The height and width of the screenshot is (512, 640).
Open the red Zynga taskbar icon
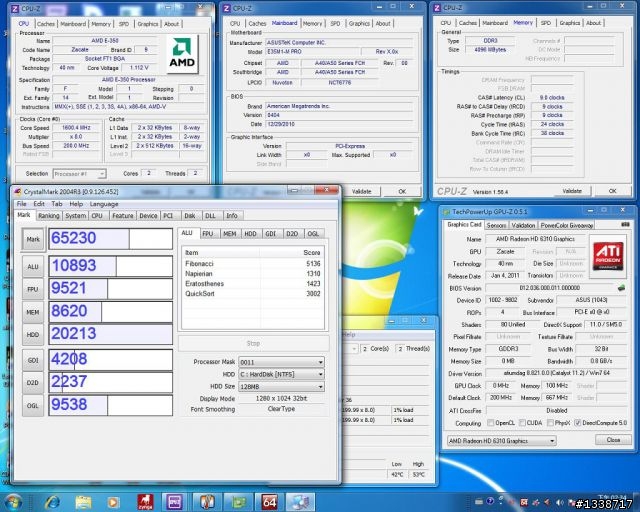pos(145,502)
